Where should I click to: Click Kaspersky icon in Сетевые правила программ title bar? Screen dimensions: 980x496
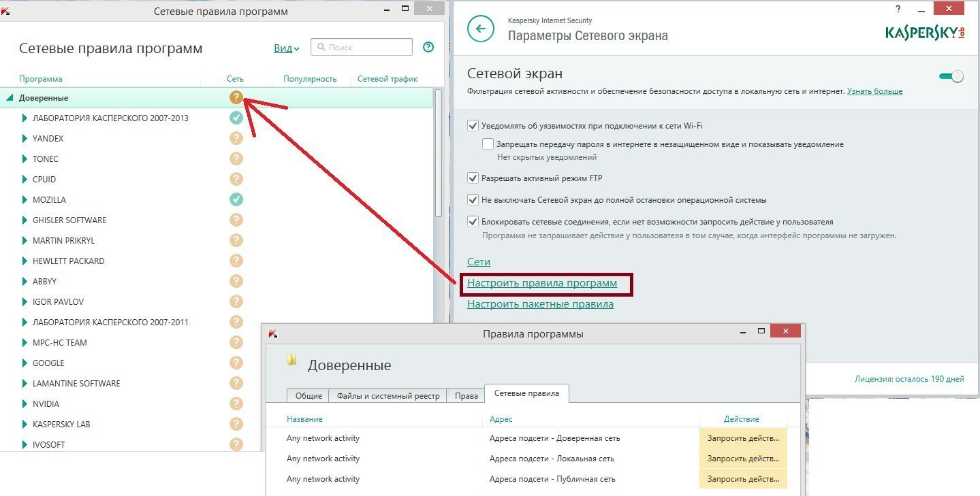5,11
